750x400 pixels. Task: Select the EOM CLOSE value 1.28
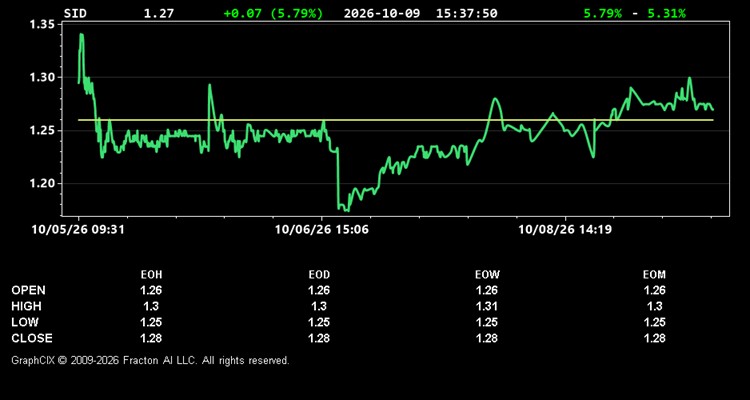[x=654, y=338]
